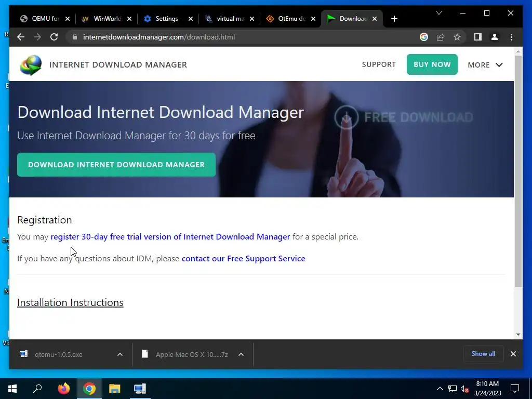The width and height of the screenshot is (532, 399).
Task: Open the notification center
Action: click(x=515, y=389)
